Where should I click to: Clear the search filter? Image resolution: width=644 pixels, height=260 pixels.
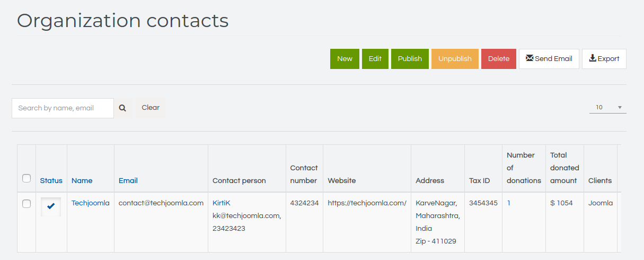151,108
